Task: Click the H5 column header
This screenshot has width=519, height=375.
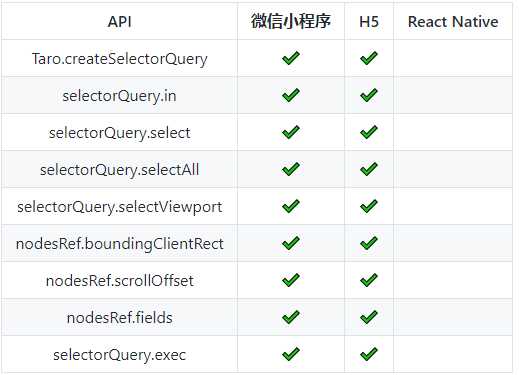Action: point(369,22)
